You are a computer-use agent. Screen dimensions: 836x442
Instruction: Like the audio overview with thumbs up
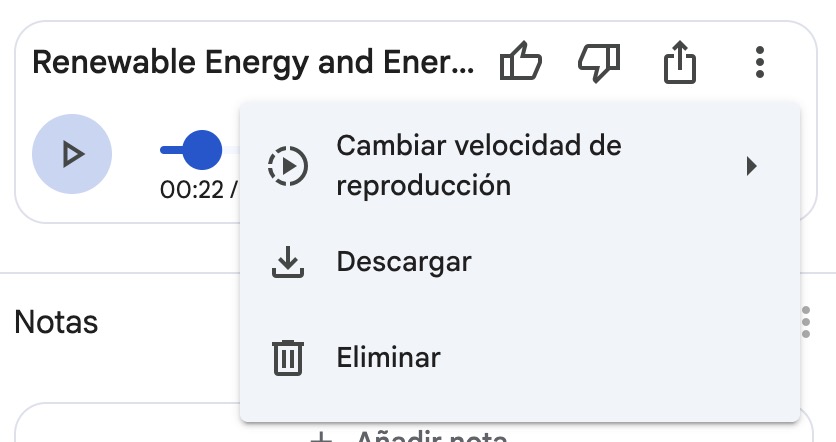(520, 64)
